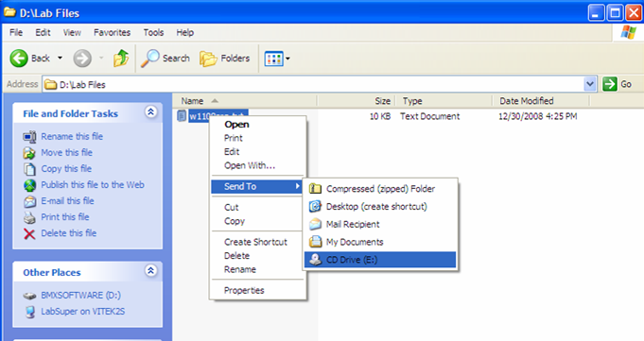
Task: Choose Print in context menu
Action: pyautogui.click(x=258, y=138)
